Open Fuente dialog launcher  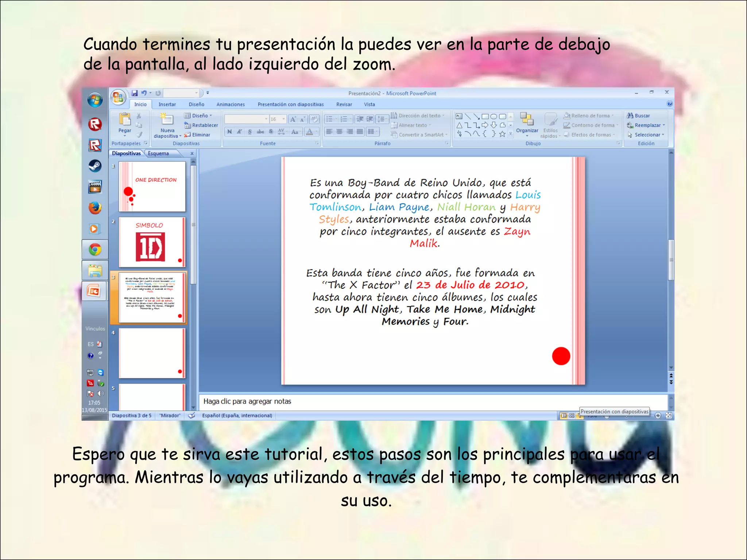tap(317, 143)
